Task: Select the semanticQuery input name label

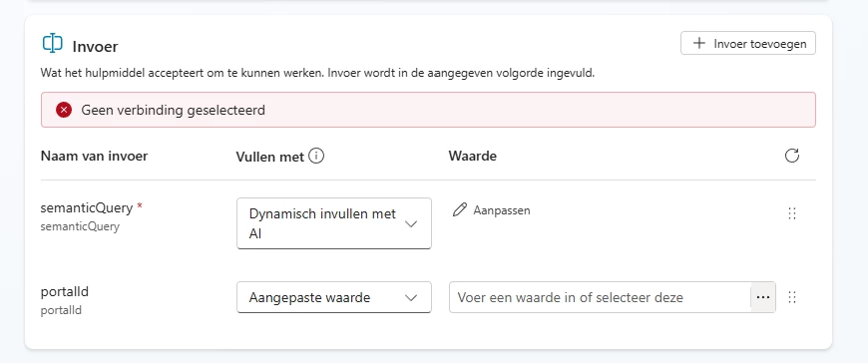Action: (87, 207)
